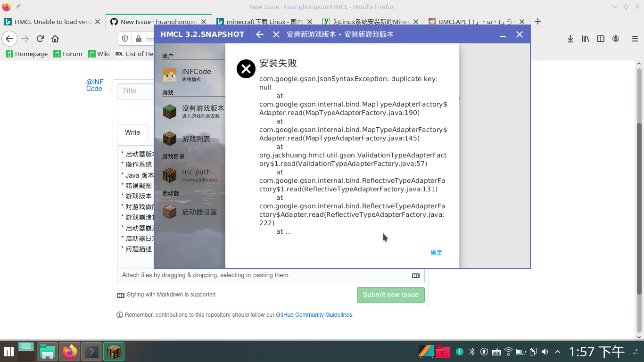This screenshot has height=362, width=644.
Task: Click the grass block icon in HMCL
Action: [x=170, y=112]
